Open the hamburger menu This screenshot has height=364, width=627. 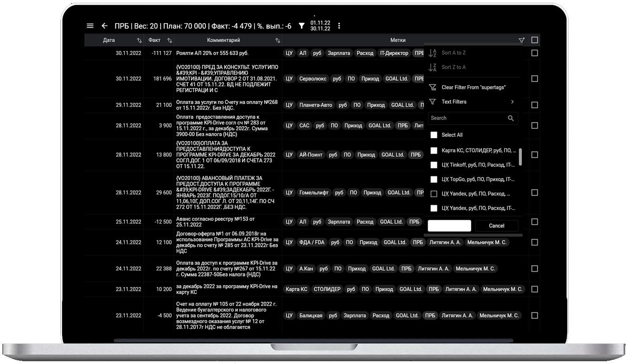(x=90, y=26)
